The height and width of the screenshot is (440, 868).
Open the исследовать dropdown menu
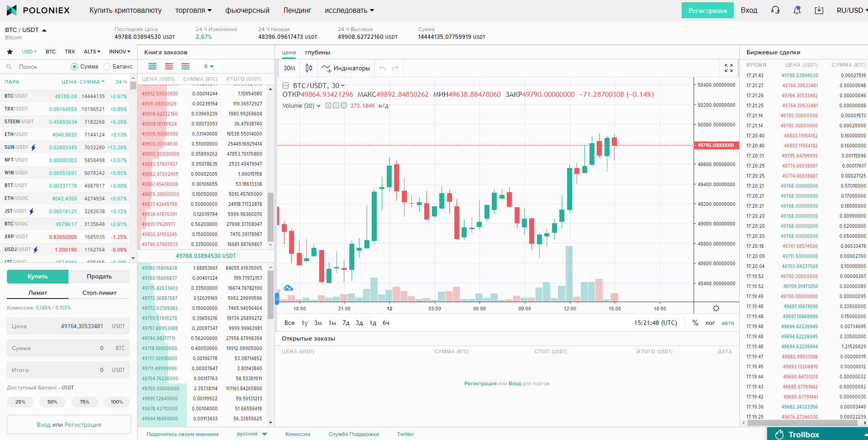(349, 10)
